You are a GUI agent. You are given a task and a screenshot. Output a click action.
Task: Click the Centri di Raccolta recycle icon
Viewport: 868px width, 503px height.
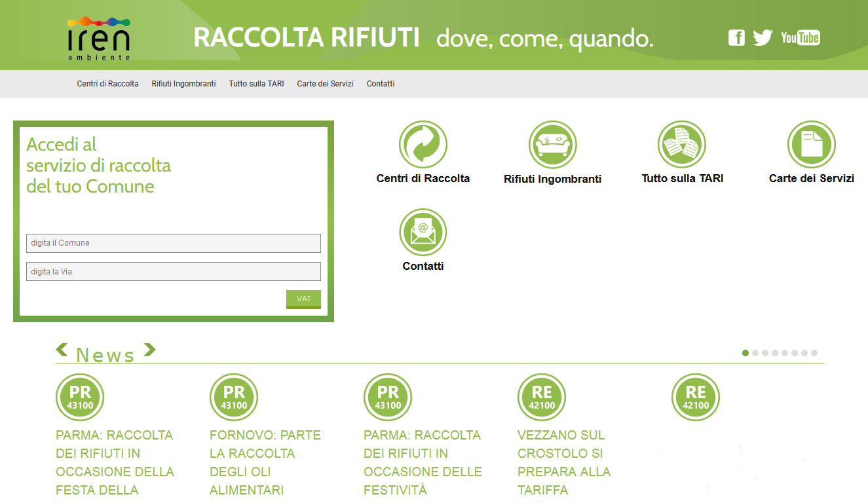click(x=423, y=145)
